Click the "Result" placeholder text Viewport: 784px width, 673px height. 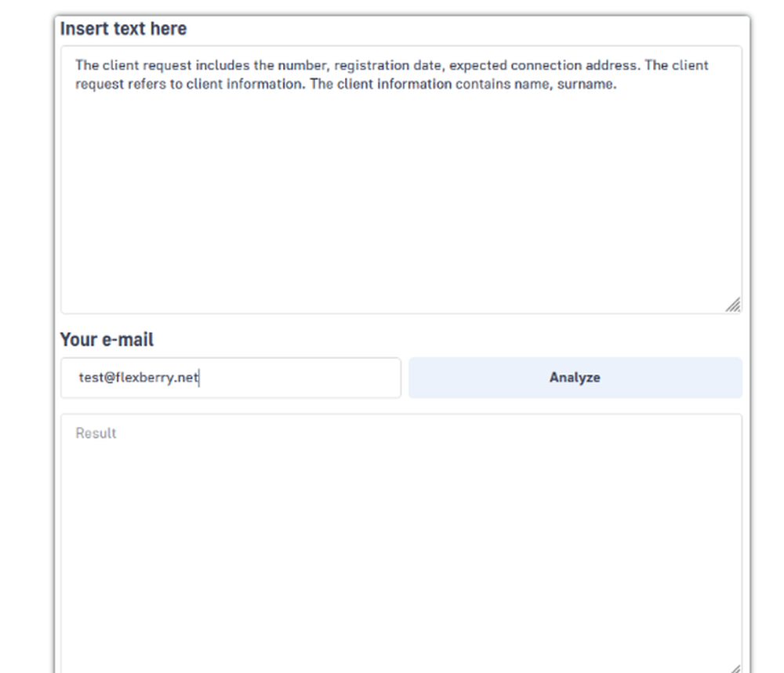click(x=96, y=433)
